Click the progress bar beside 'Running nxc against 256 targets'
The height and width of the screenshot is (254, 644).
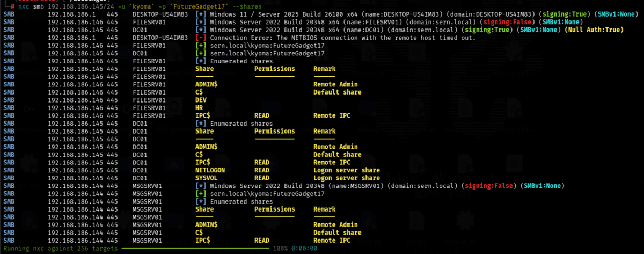[195, 249]
